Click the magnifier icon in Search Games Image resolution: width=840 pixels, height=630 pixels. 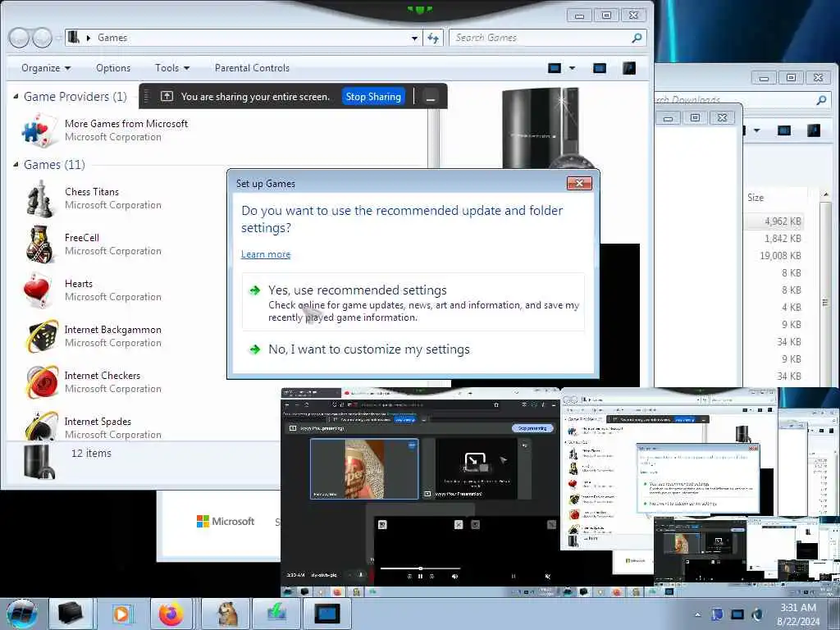[x=637, y=38]
